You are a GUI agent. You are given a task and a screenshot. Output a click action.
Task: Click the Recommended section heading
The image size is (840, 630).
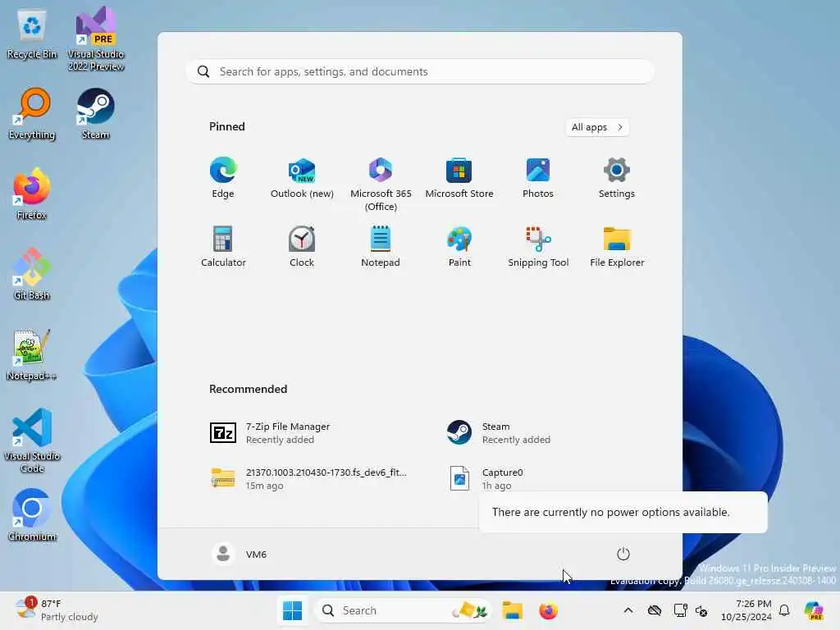[x=248, y=389]
